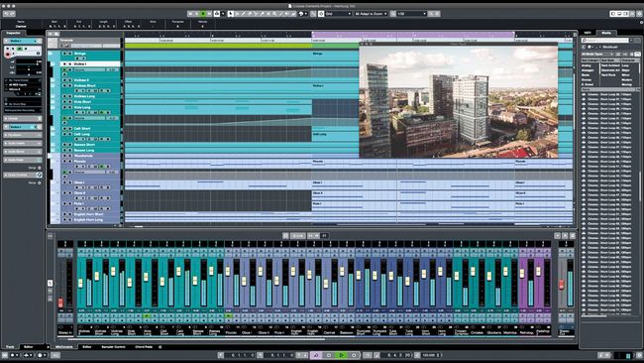644x363 pixels.
Task: Open the 1/32 quantize preset dropdown
Action: pyautogui.click(x=411, y=14)
